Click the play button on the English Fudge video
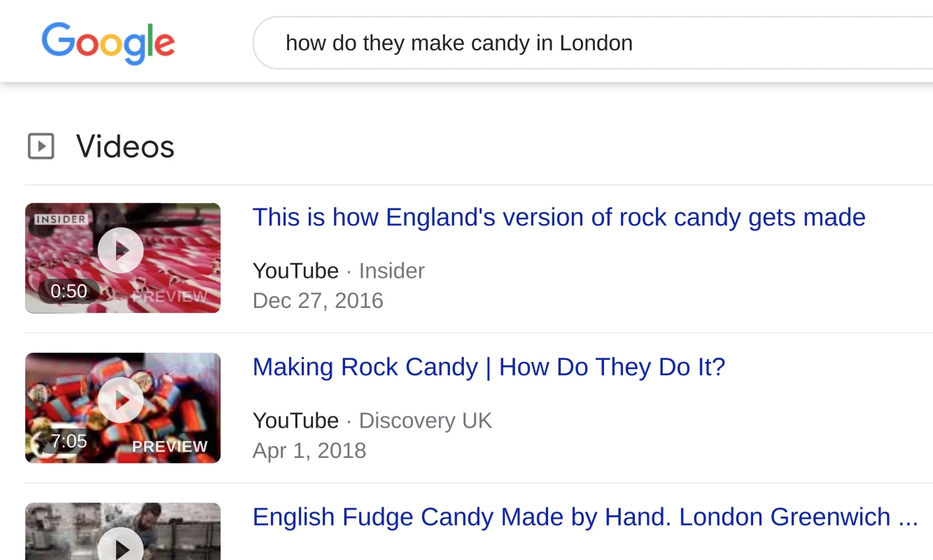933x560 pixels. pos(122,549)
